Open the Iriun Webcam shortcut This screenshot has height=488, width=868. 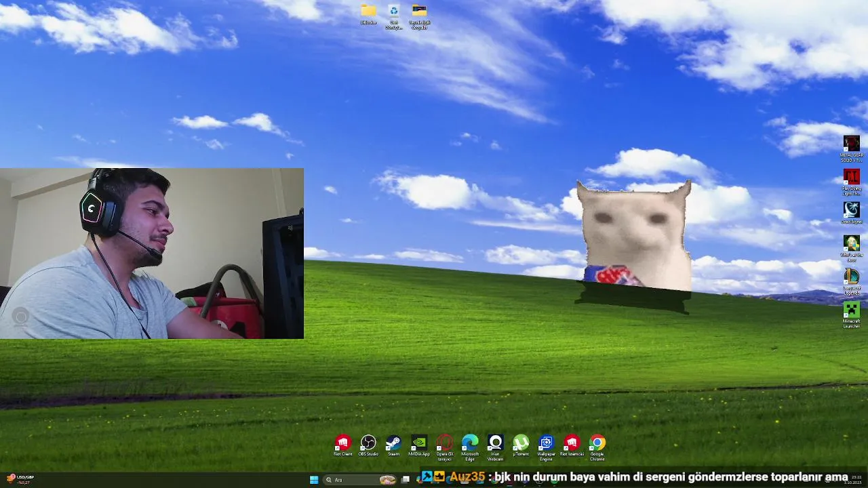496,447
